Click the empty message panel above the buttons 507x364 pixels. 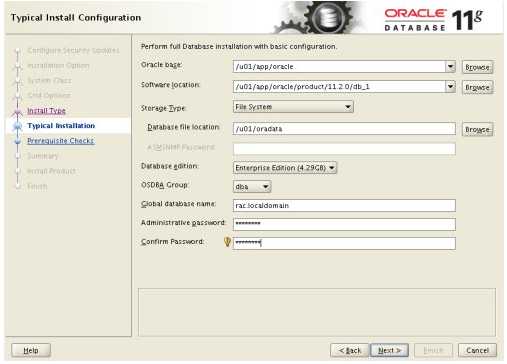pyautogui.click(x=317, y=312)
